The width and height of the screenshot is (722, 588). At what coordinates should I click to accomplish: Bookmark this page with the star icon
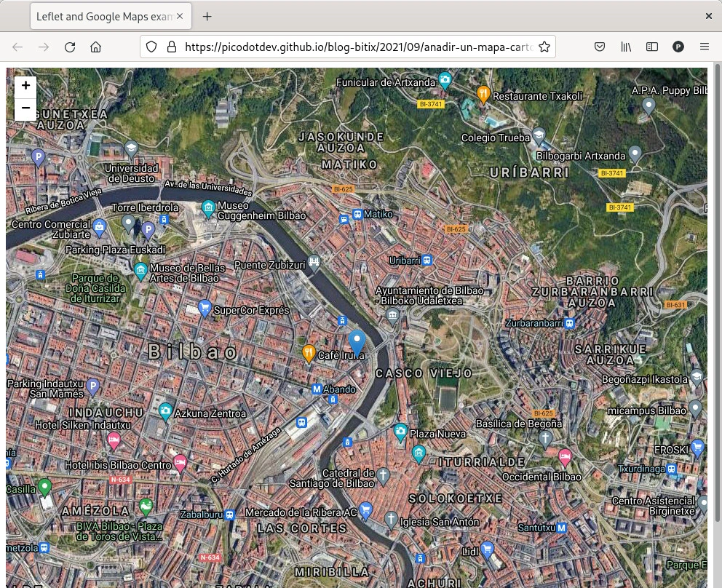pyautogui.click(x=544, y=47)
